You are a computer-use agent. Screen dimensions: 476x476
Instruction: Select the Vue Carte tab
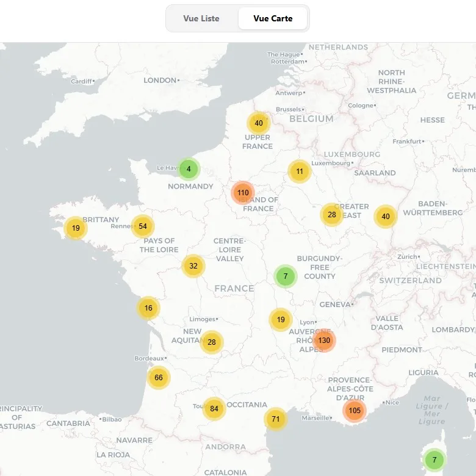click(273, 18)
